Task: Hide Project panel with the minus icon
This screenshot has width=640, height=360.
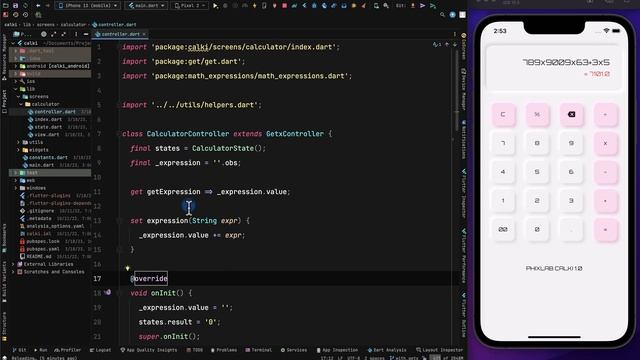Action: (x=86, y=34)
